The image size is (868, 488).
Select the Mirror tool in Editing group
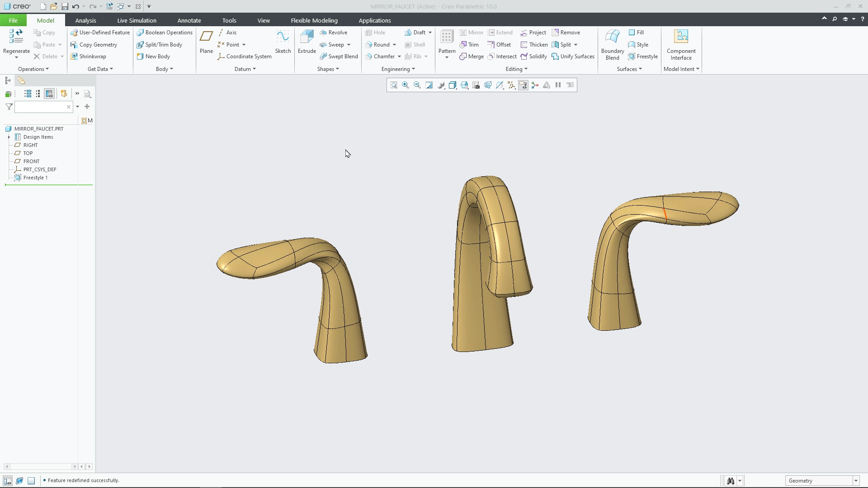pos(471,32)
